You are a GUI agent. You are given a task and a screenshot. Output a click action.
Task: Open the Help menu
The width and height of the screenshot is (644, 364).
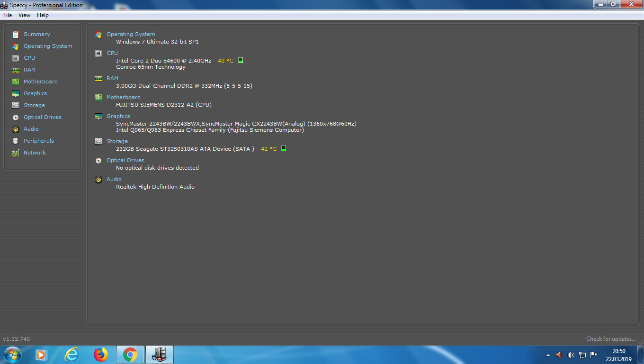click(x=43, y=15)
